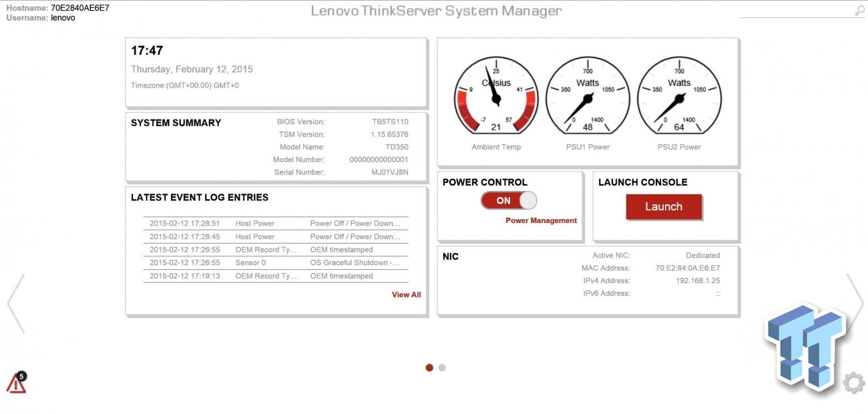Expand the System Summary panel
The height and width of the screenshot is (414, 868).
(x=176, y=123)
